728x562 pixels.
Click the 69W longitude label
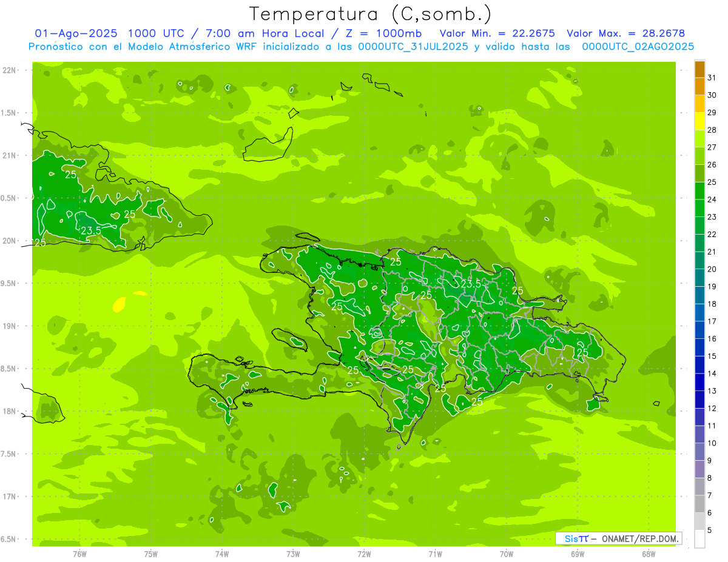click(578, 554)
